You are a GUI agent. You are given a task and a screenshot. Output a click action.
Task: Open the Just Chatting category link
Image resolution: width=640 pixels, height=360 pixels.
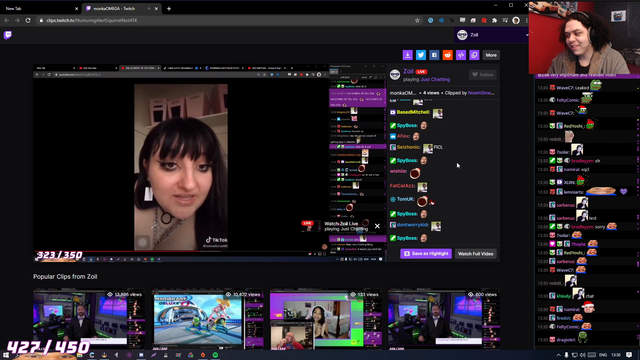tap(435, 80)
